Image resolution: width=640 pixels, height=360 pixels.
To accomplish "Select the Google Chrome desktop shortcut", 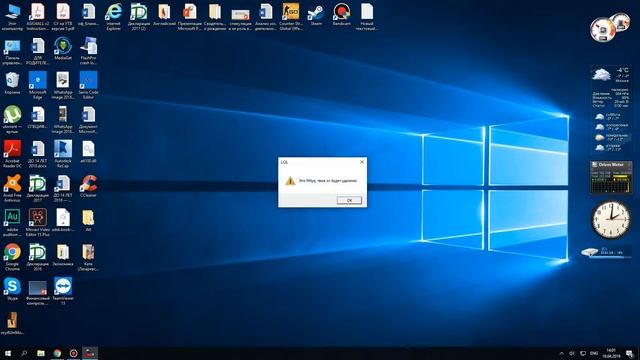I will click(12, 257).
